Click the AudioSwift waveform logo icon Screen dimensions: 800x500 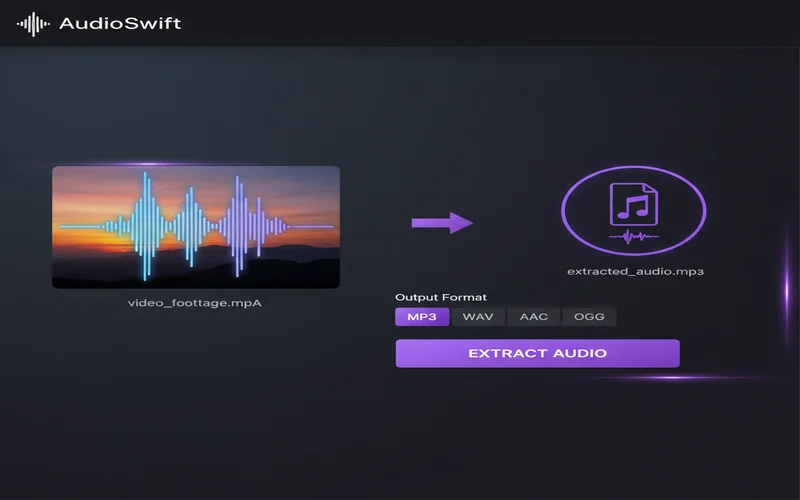pyautogui.click(x=34, y=23)
